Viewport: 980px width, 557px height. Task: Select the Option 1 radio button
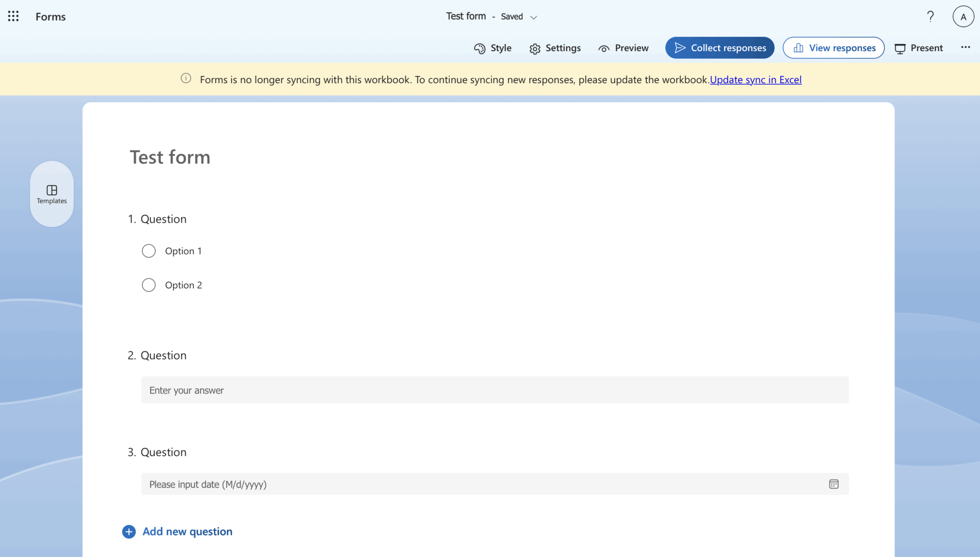click(x=148, y=251)
